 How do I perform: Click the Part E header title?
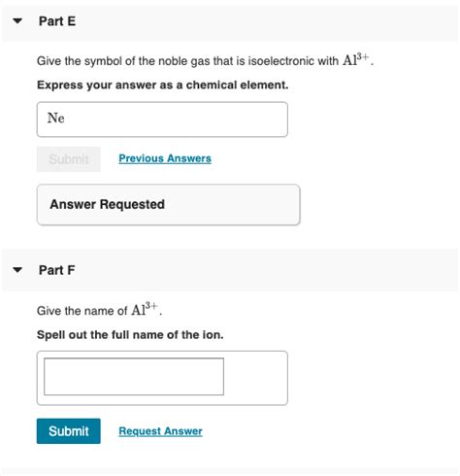[57, 21]
